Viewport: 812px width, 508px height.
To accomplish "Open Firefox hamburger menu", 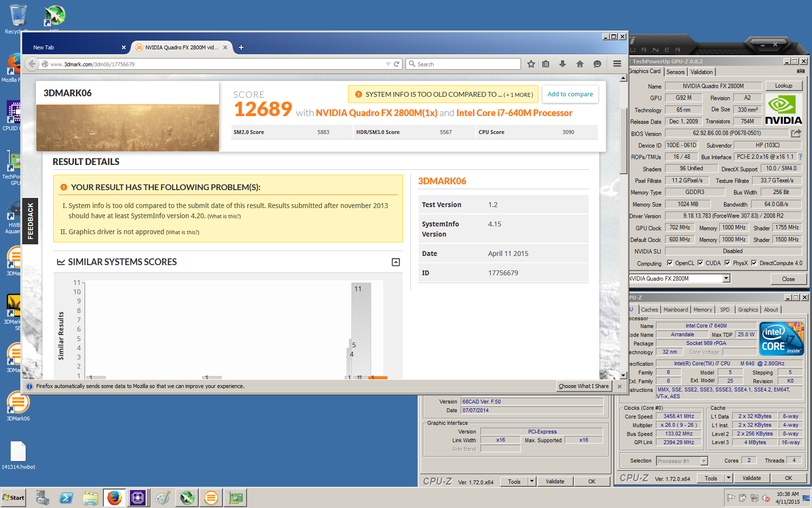I will [x=617, y=64].
